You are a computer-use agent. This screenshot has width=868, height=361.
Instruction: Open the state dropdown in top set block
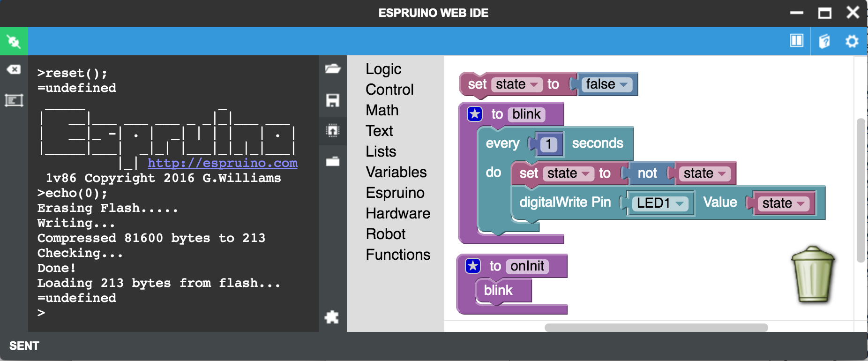point(516,84)
